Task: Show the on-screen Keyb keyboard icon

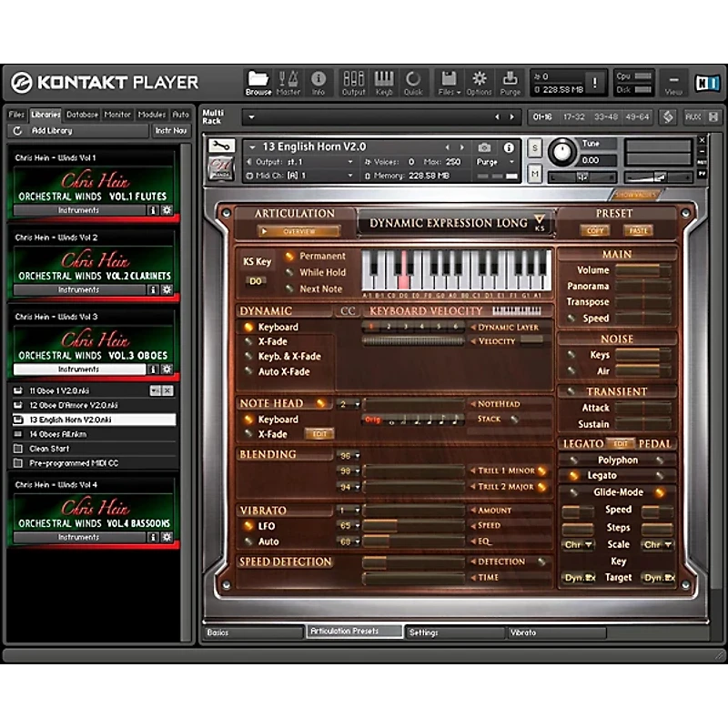Action: (384, 83)
